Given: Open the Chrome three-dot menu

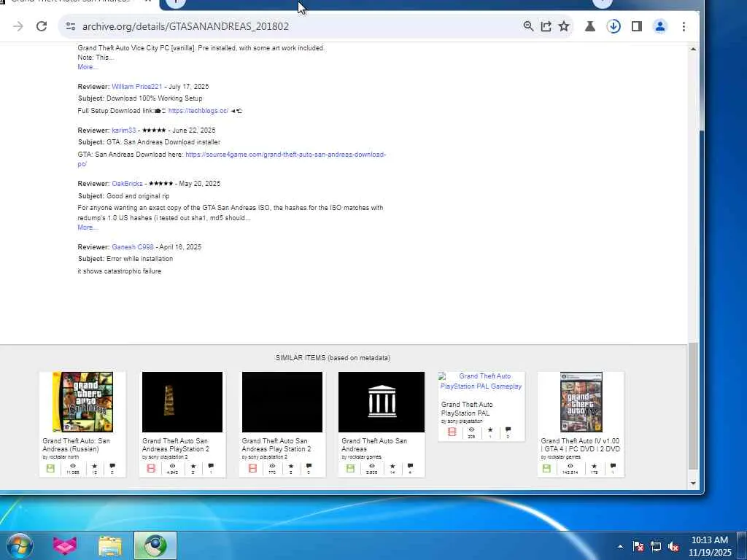Looking at the screenshot, I should [x=684, y=26].
